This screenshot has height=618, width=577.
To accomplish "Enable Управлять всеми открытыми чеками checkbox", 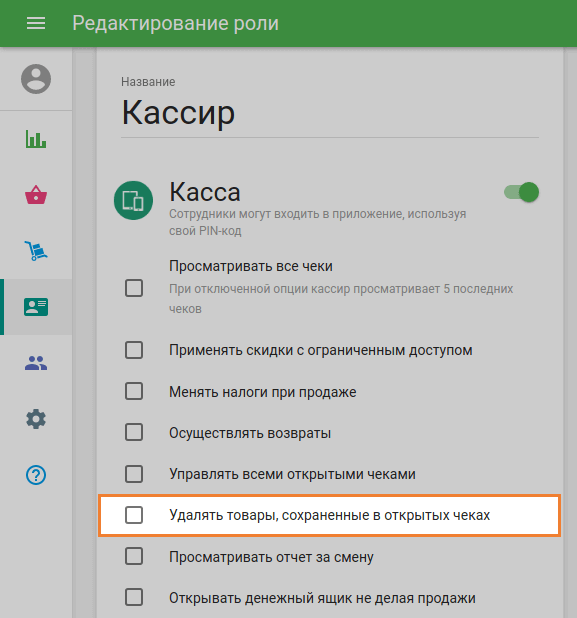I will point(134,474).
